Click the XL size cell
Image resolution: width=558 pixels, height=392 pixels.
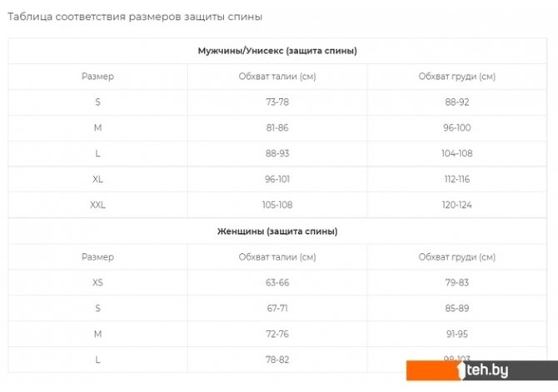[x=97, y=179]
